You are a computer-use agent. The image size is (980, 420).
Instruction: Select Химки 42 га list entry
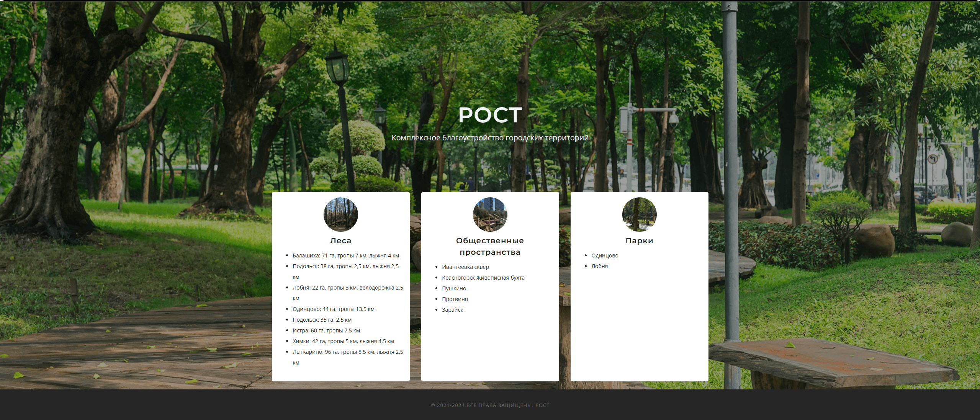pyautogui.click(x=343, y=341)
